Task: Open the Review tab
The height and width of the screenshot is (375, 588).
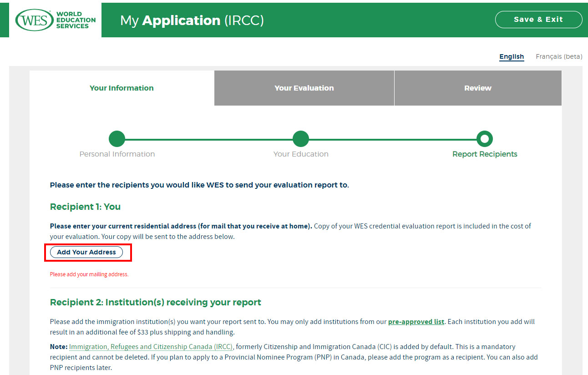Action: (478, 88)
